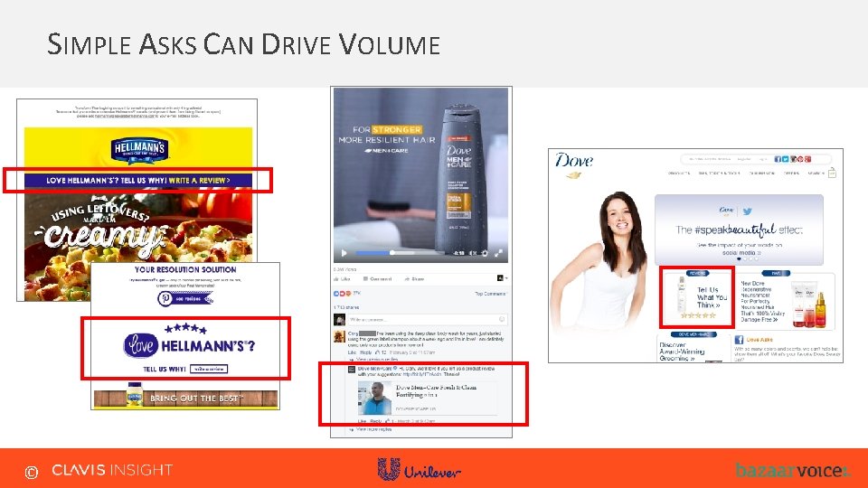868x488 pixels.
Task: Share the Facebook video post
Action: coord(415,279)
